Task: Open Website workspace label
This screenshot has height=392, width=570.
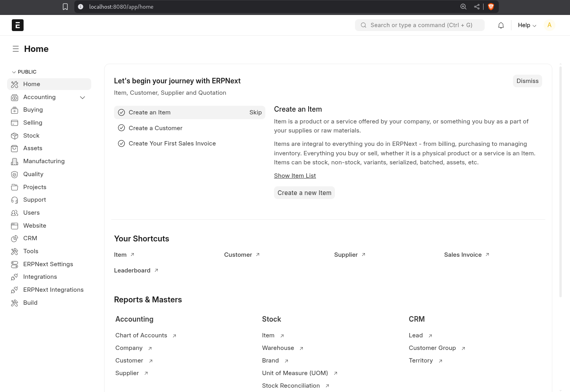Action: (x=35, y=226)
